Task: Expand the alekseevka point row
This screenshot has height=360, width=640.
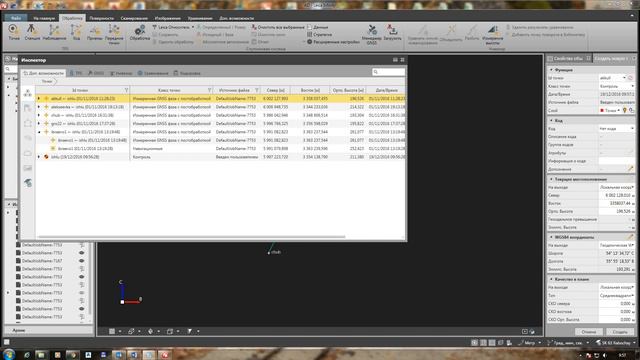Action: [39, 107]
